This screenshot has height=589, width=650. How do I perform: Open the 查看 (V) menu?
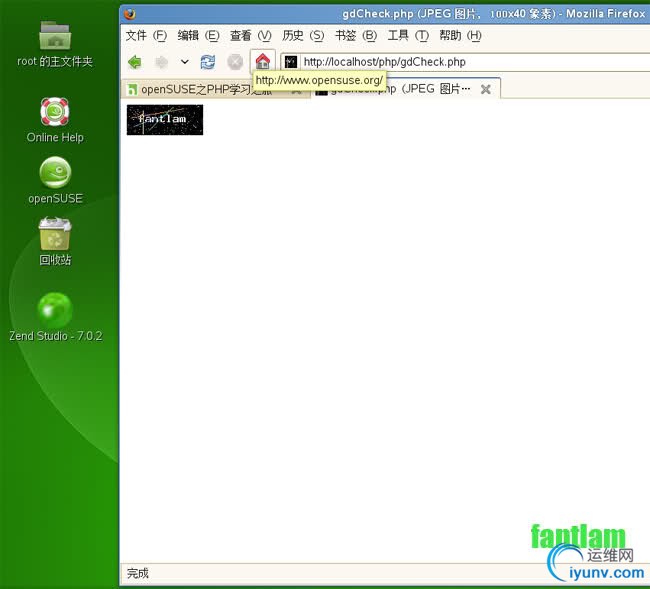(x=250, y=36)
